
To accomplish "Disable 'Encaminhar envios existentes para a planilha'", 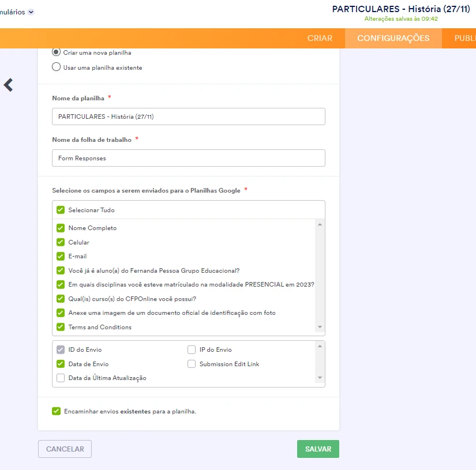I will pyautogui.click(x=56, y=411).
